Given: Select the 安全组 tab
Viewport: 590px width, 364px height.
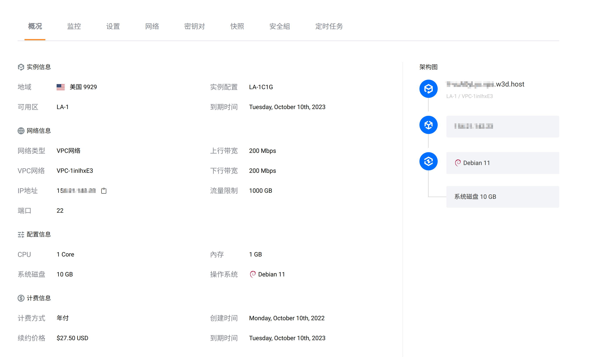Looking at the screenshot, I should coord(279,26).
